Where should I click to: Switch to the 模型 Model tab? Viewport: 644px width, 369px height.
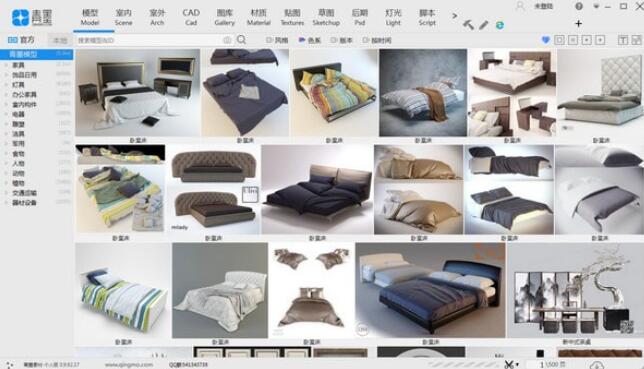[x=90, y=18]
